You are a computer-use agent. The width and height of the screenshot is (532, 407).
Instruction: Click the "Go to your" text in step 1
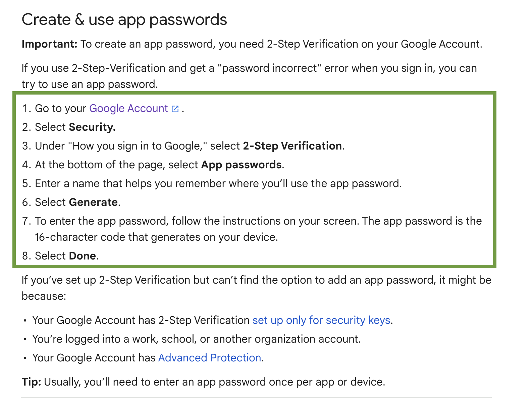pos(61,109)
